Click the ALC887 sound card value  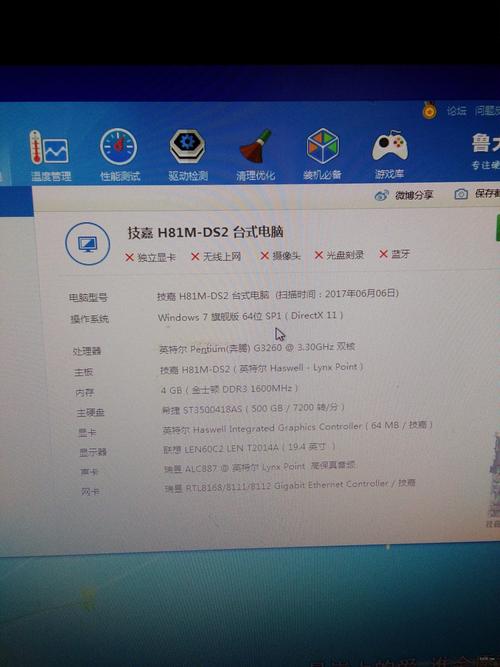(260, 467)
